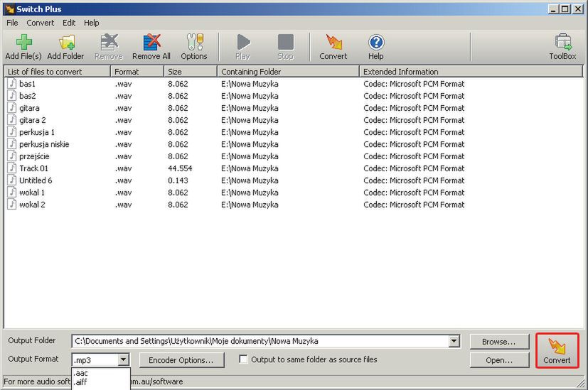Select the bas2 file icon
The width and height of the screenshot is (588, 390).
tap(12, 95)
